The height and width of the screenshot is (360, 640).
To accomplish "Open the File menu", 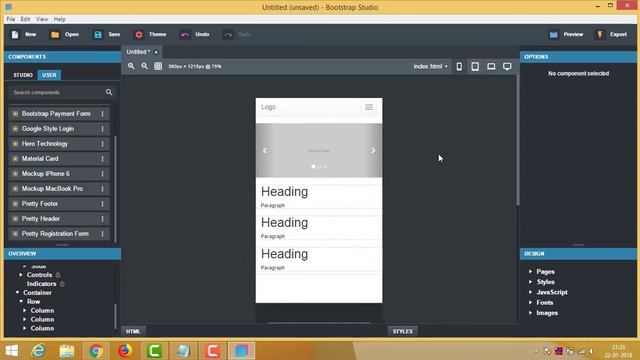I will [11, 19].
